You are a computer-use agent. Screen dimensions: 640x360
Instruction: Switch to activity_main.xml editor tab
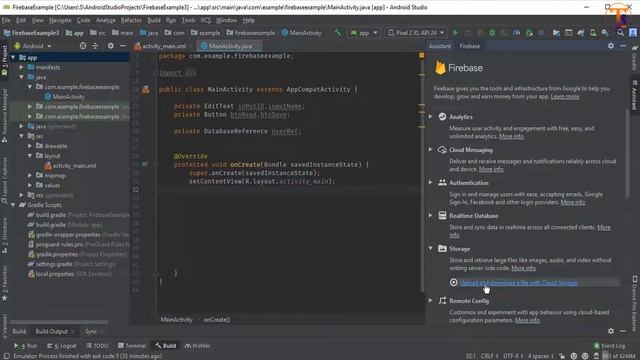pos(161,46)
